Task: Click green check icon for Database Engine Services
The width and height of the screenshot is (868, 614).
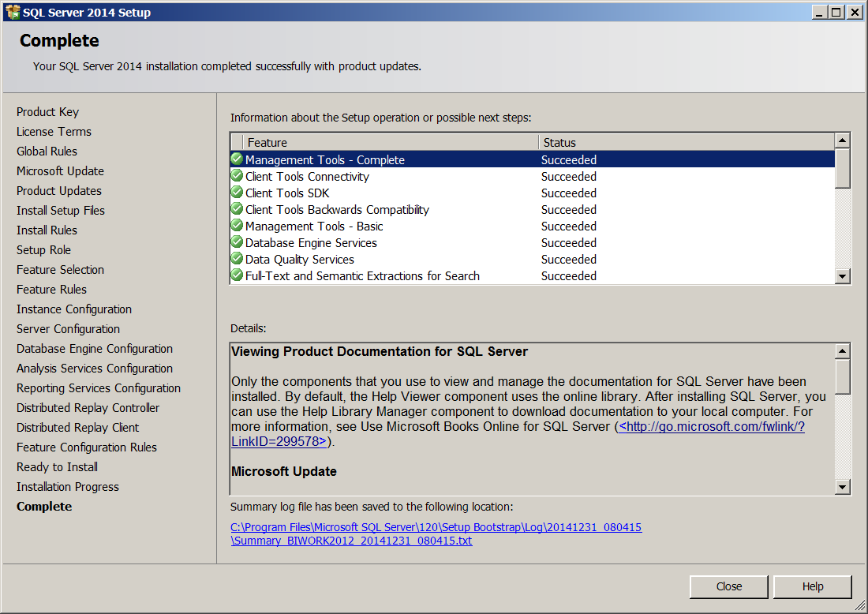Action: [237, 242]
